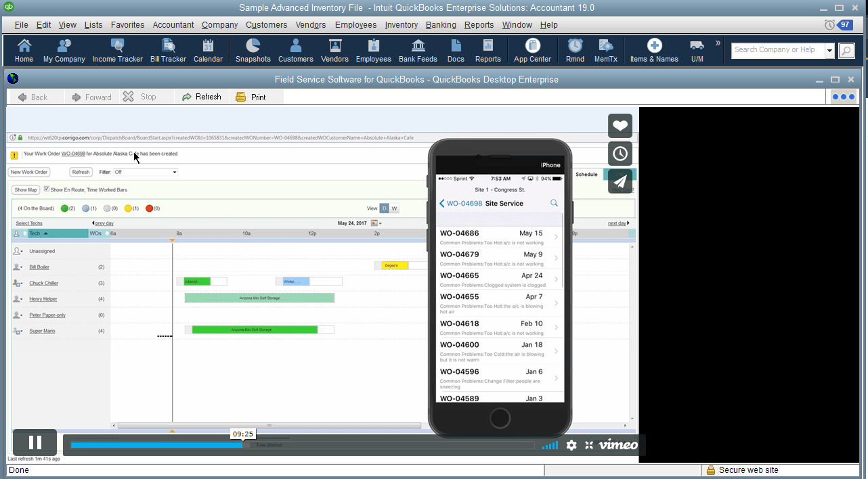868x479 pixels.
Task: Open work order WO-04655 on phone
Action: [500, 303]
